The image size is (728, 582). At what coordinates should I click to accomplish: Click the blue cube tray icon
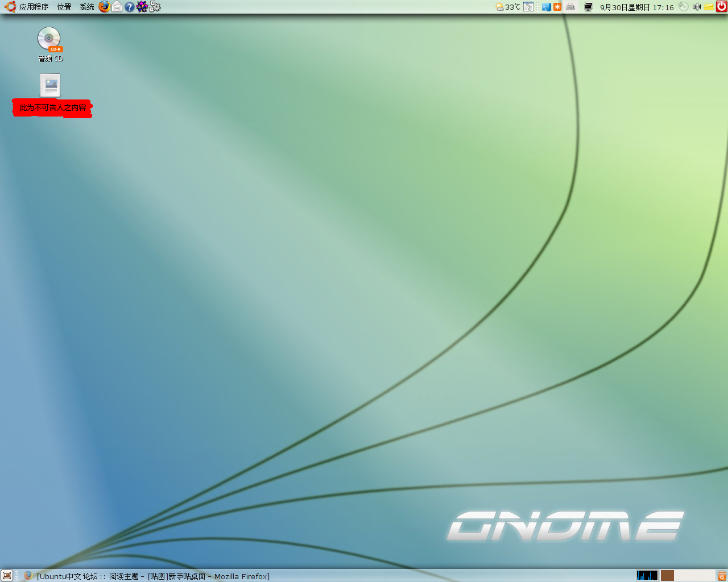pyautogui.click(x=547, y=7)
